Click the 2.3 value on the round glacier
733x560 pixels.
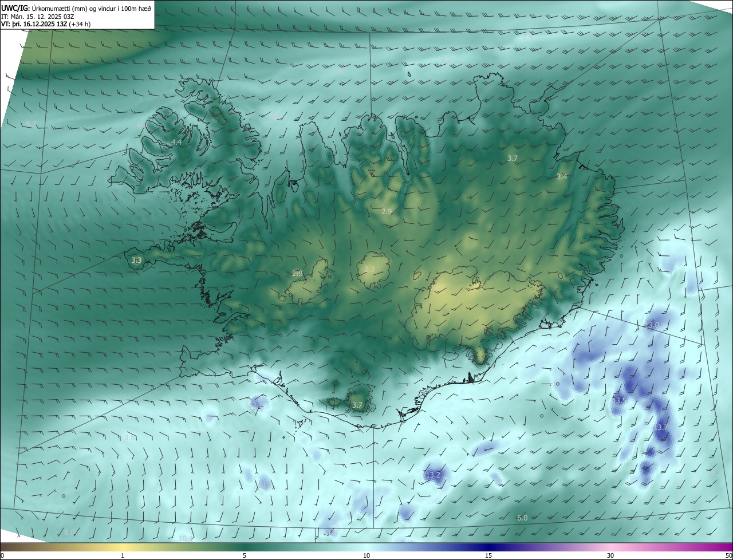(369, 269)
